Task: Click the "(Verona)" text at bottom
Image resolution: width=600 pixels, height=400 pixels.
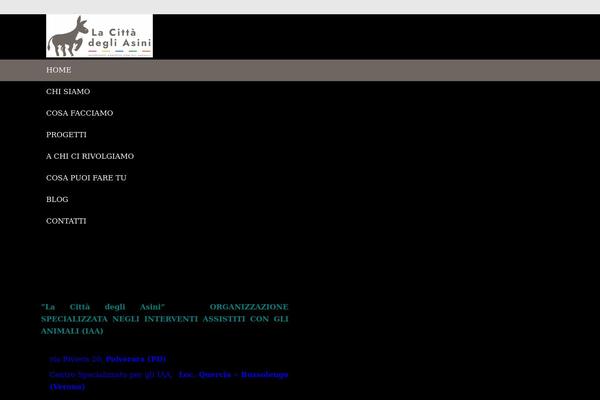Action: coord(68,386)
